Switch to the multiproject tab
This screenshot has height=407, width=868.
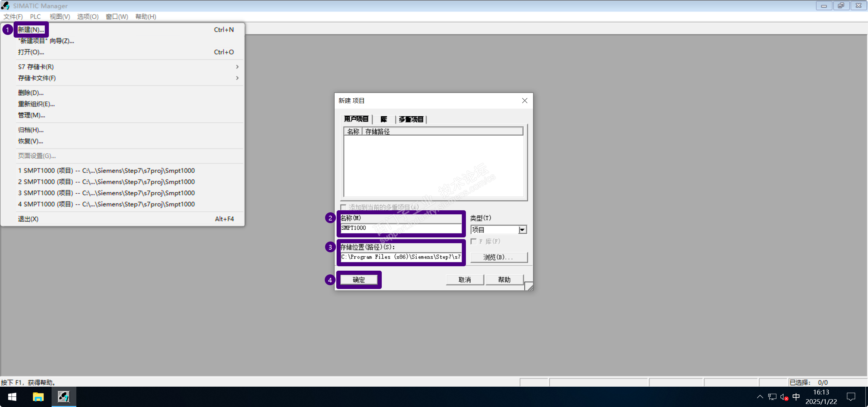411,119
